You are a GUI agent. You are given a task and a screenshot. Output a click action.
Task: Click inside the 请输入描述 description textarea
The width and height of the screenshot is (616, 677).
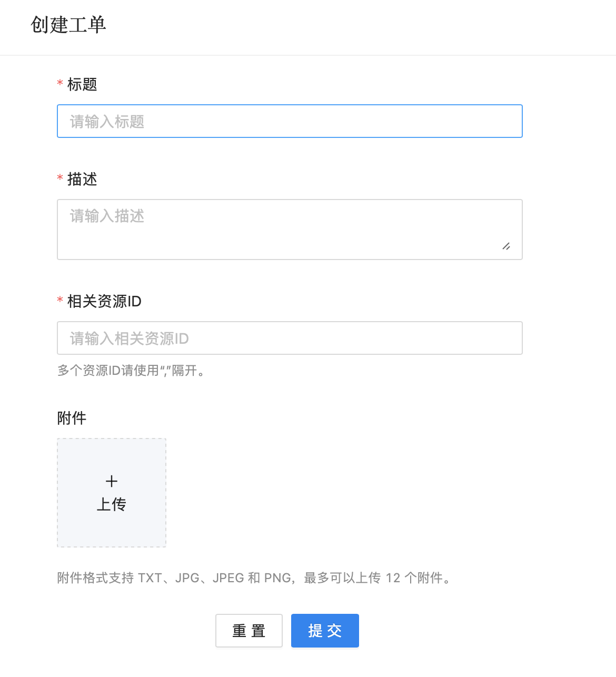tap(290, 226)
